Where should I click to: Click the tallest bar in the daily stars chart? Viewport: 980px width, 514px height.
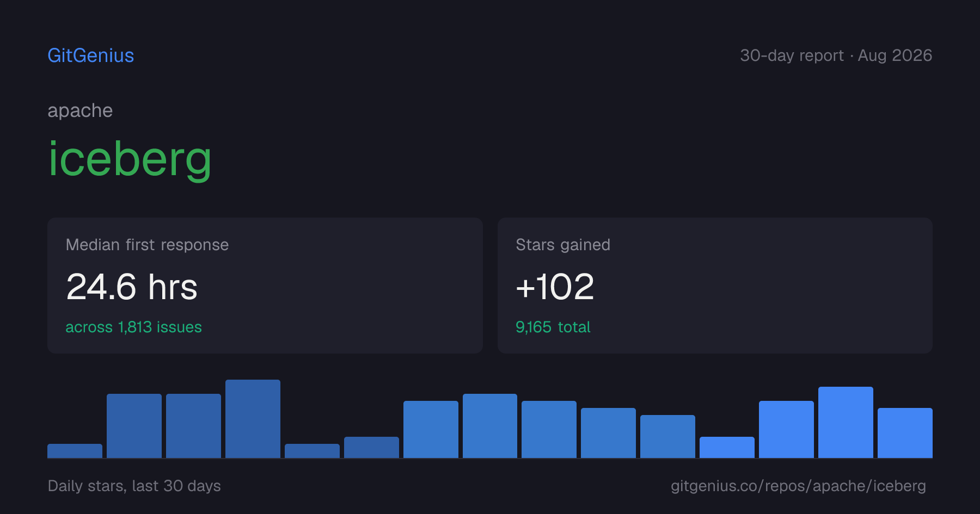(x=253, y=419)
